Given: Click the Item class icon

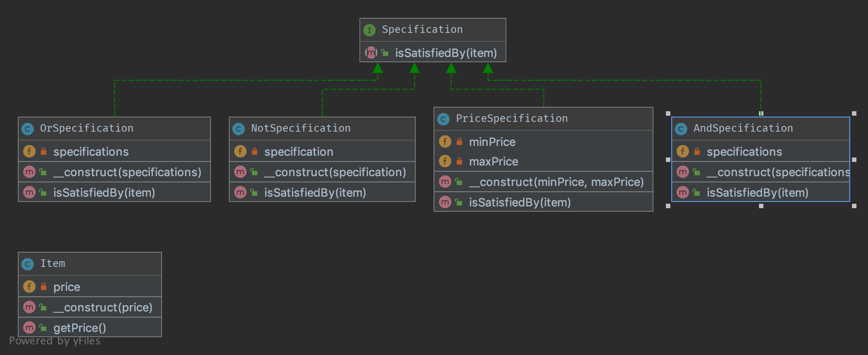Looking at the screenshot, I should (x=28, y=264).
